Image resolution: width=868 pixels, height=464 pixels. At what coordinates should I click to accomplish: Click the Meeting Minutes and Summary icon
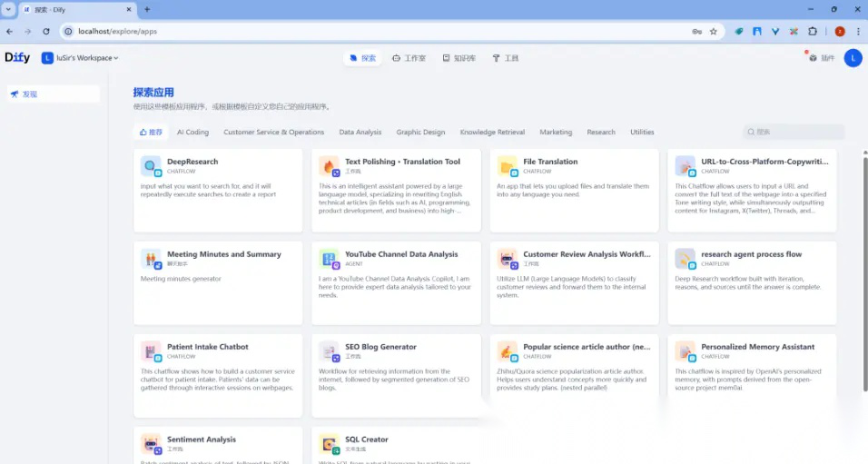[150, 258]
